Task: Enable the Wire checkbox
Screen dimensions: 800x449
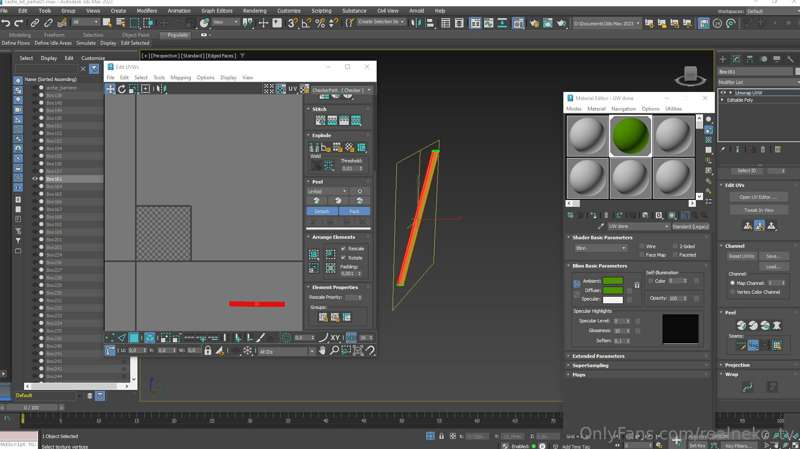Action: click(642, 246)
